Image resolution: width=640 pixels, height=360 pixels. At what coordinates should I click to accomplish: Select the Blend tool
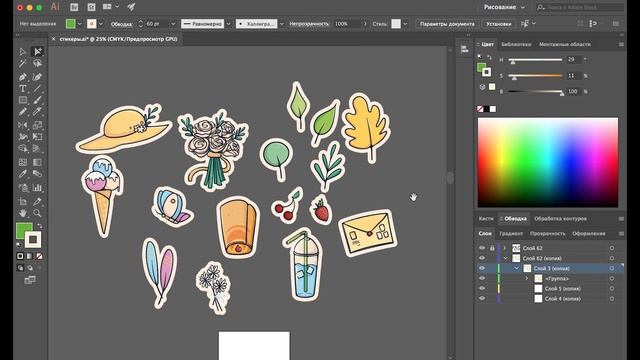tap(38, 174)
